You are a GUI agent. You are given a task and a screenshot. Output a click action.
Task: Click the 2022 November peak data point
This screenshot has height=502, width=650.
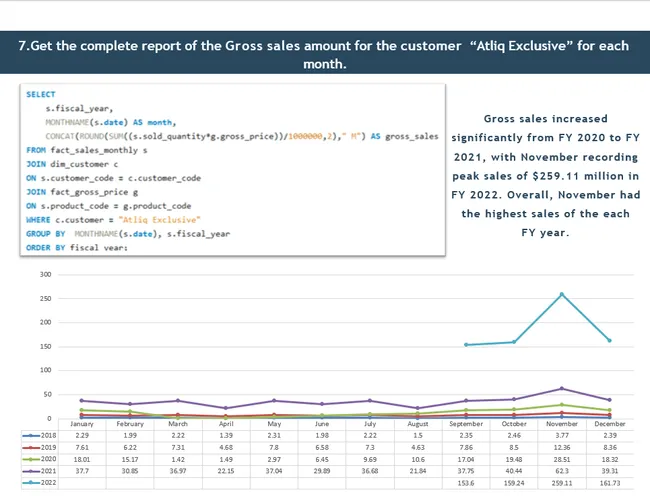click(x=562, y=294)
